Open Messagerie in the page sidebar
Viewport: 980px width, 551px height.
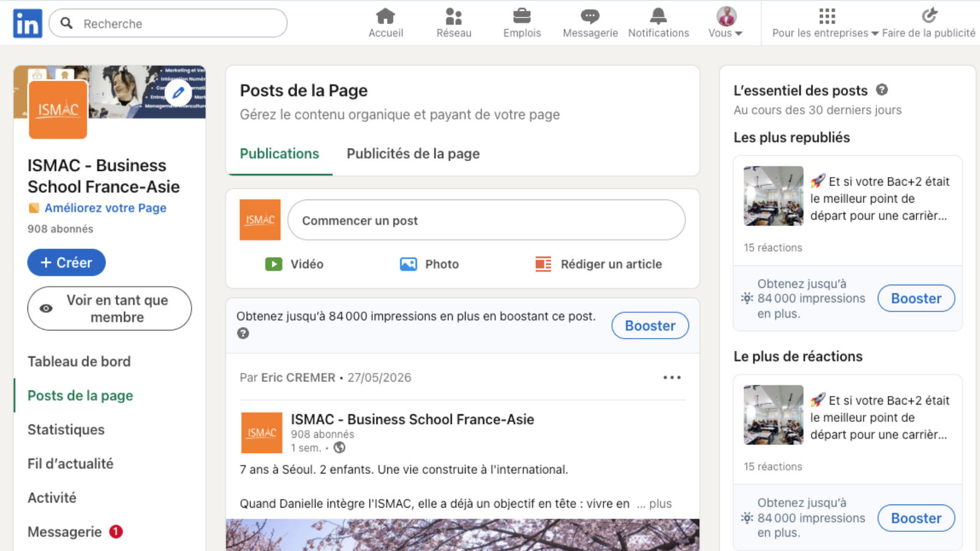64,532
